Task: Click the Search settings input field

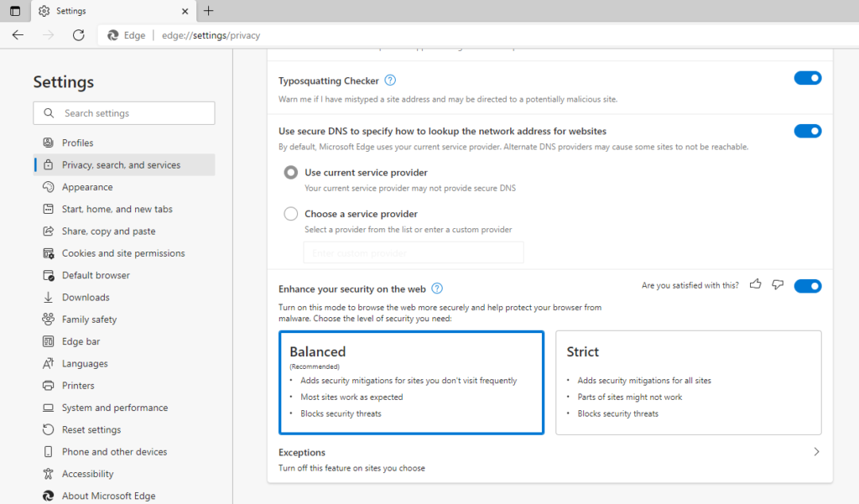Action: 123,112
